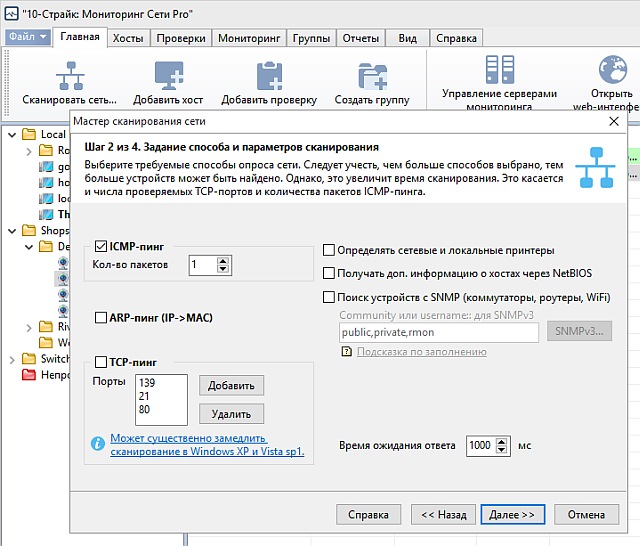
Task: Click the Riv folder icon in tree
Action: click(x=46, y=326)
